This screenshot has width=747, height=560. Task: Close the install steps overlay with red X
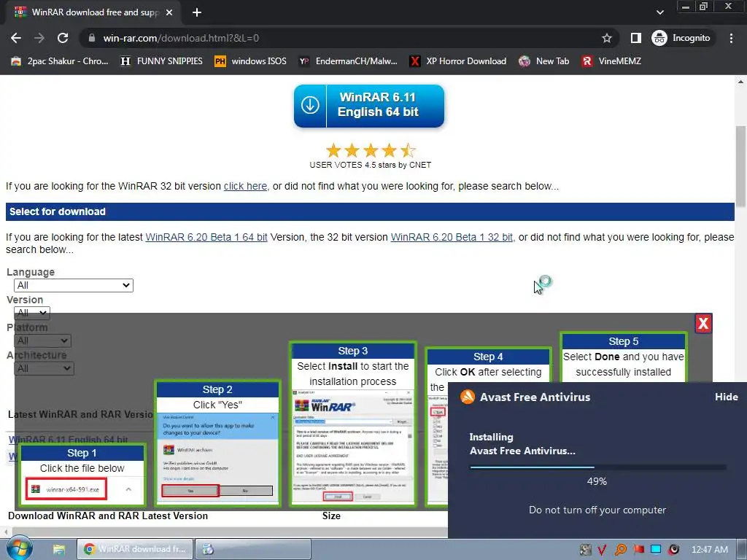click(703, 323)
